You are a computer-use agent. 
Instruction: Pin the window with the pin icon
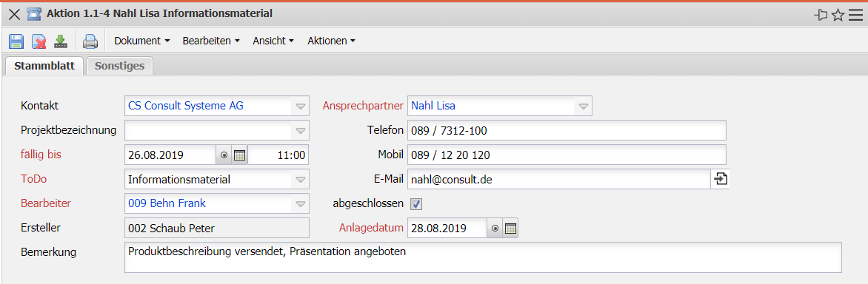(821, 15)
